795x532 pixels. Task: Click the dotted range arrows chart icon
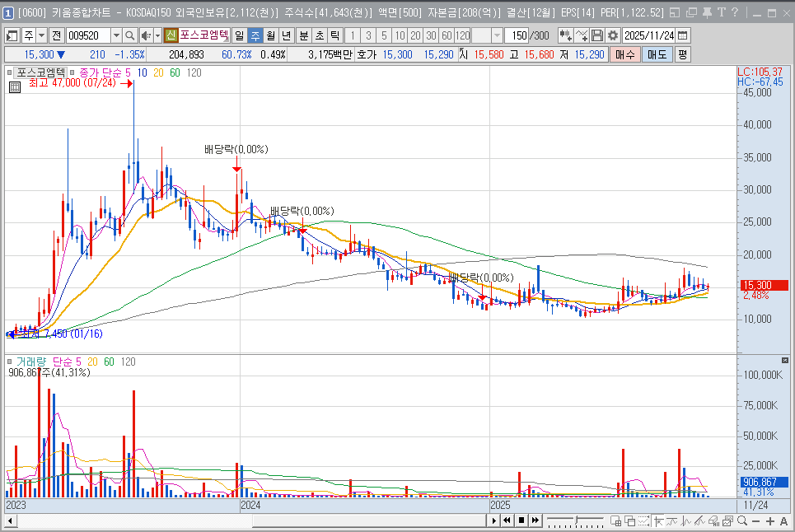[x=644, y=520]
